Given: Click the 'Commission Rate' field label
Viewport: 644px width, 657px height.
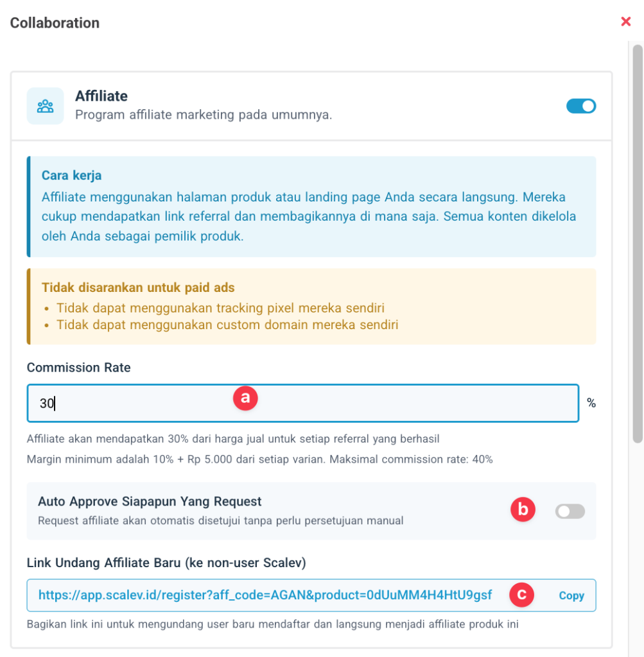Looking at the screenshot, I should coord(78,368).
